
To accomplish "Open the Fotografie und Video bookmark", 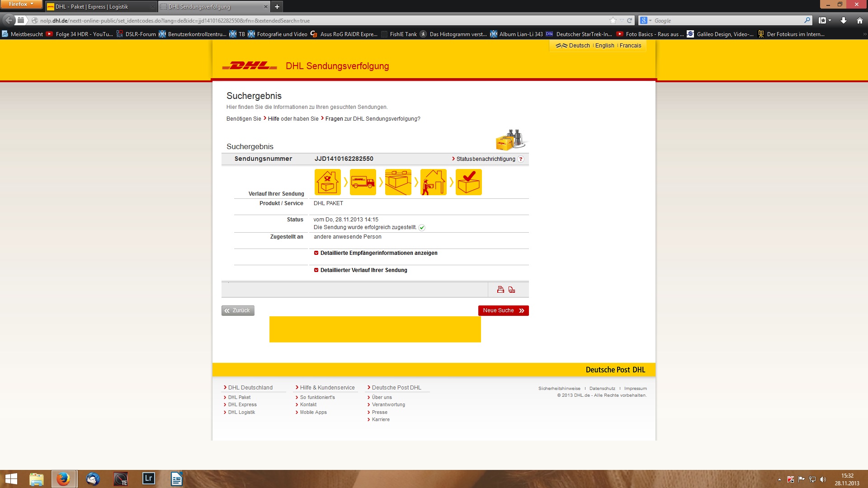I will click(x=278, y=34).
